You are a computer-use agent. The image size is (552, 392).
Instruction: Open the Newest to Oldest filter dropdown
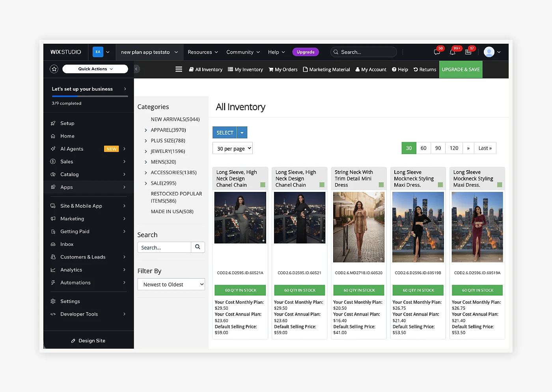point(171,284)
